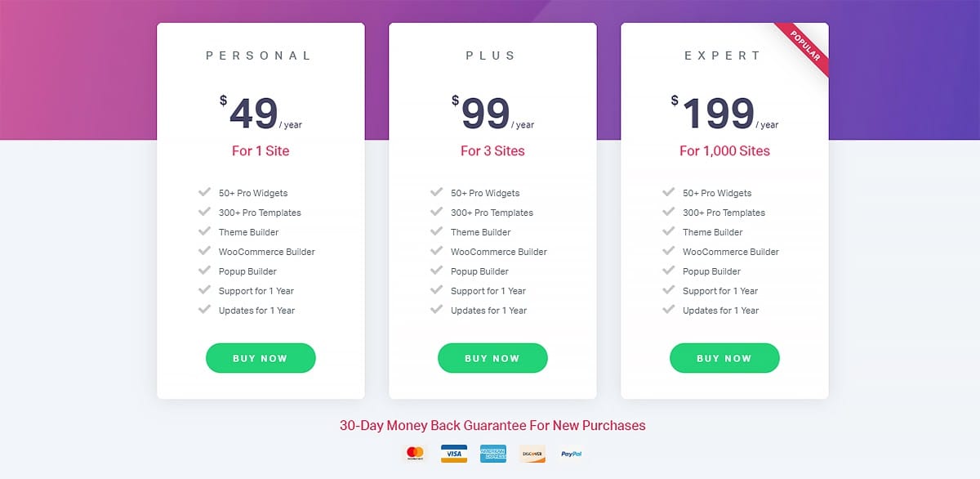The height and width of the screenshot is (479, 980).
Task: Click checkmark beside Personal Updates for 1 Year
Action: coord(205,311)
